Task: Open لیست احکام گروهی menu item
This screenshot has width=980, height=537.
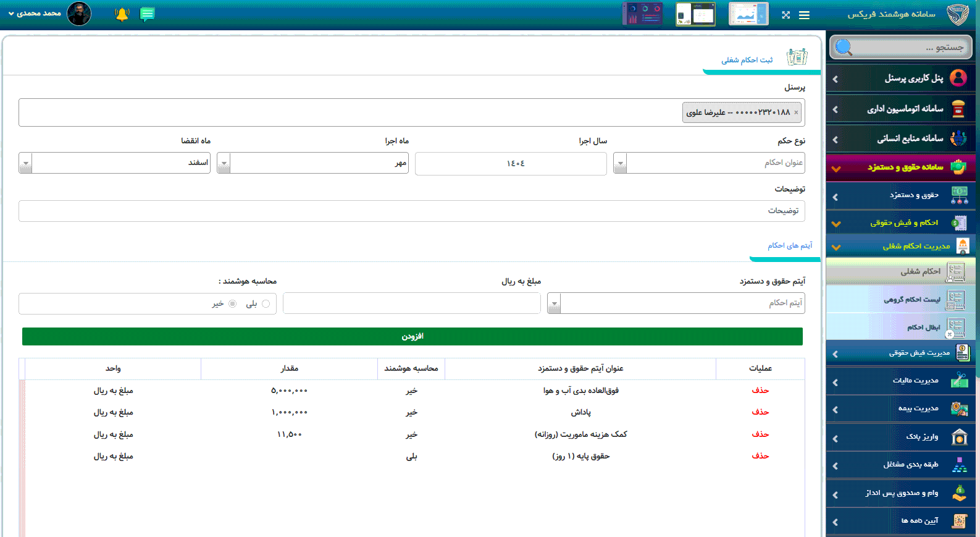Action: (x=911, y=300)
